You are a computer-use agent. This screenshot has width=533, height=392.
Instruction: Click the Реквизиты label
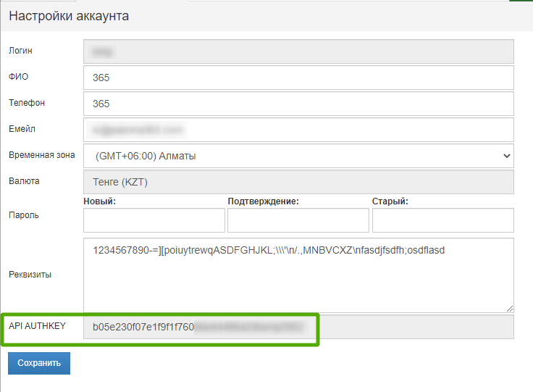pos(30,275)
